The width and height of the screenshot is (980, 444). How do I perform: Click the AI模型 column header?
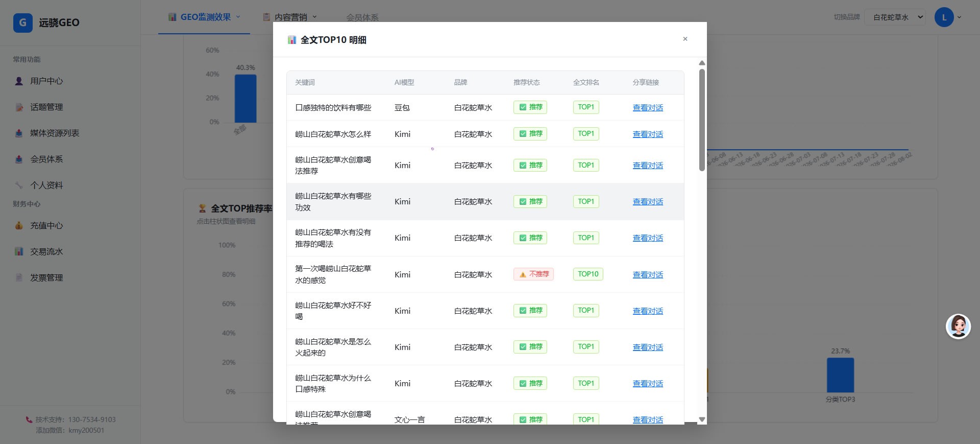point(404,82)
